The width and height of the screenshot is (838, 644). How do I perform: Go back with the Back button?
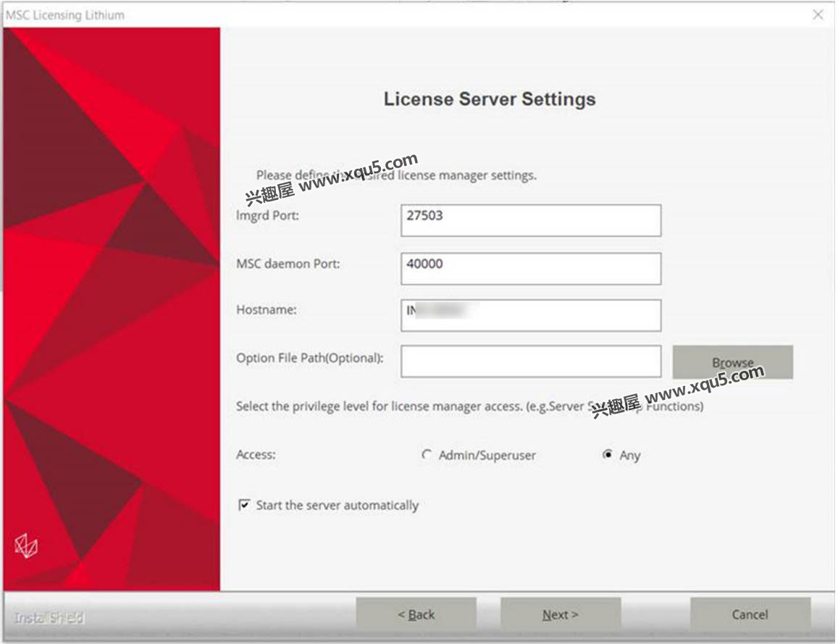coord(416,614)
